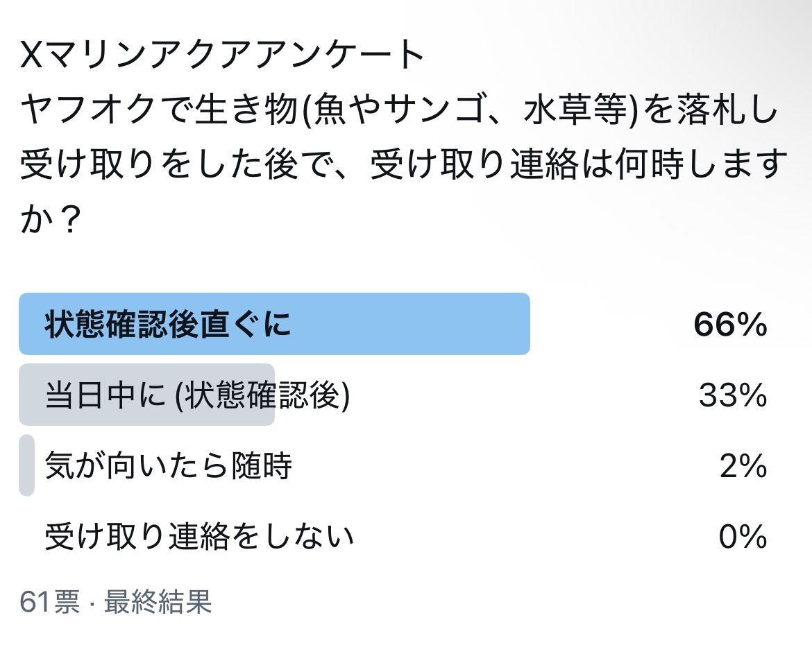The height and width of the screenshot is (663, 812).
Task: Click the 66% percentage label
Action: [730, 325]
